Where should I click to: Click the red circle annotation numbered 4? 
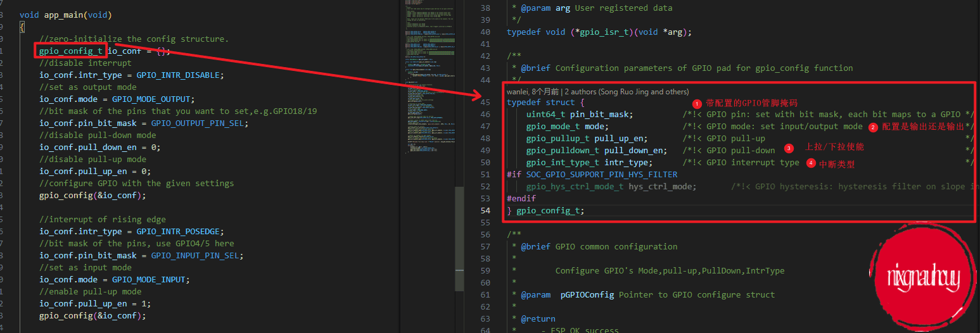(811, 163)
